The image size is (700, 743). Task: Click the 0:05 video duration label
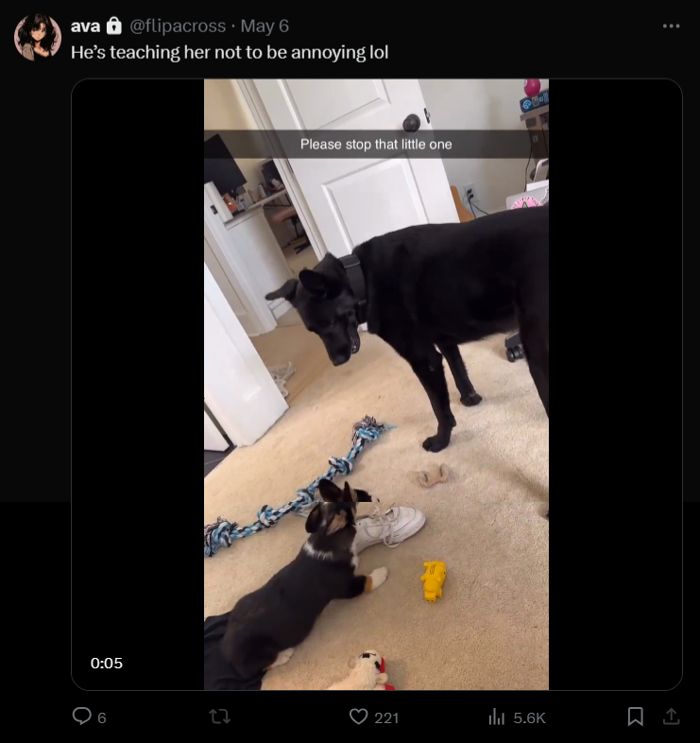[107, 663]
